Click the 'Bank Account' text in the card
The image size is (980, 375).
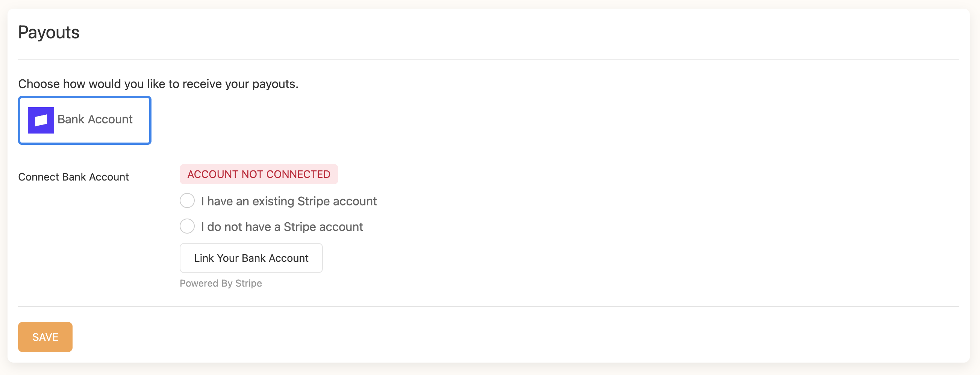[95, 120]
